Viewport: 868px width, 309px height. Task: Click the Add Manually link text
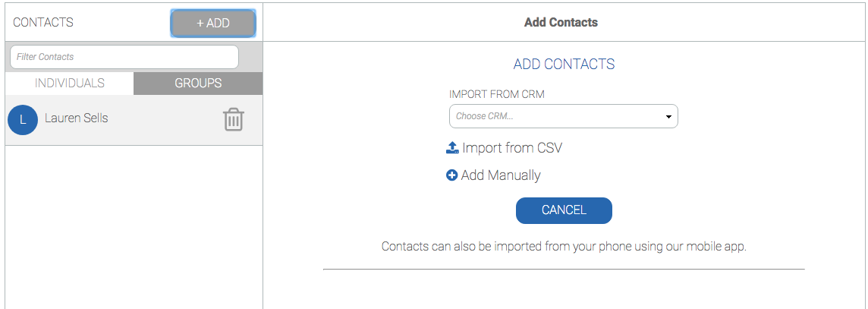[501, 175]
